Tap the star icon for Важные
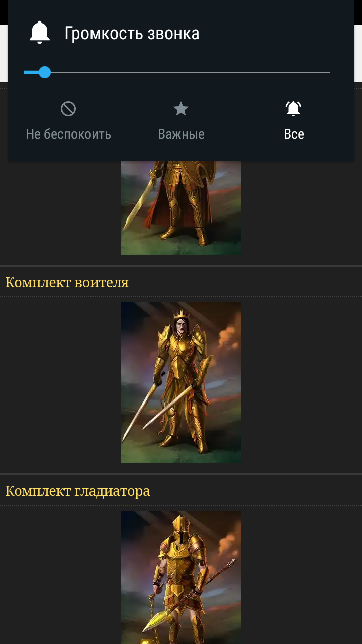 click(181, 109)
